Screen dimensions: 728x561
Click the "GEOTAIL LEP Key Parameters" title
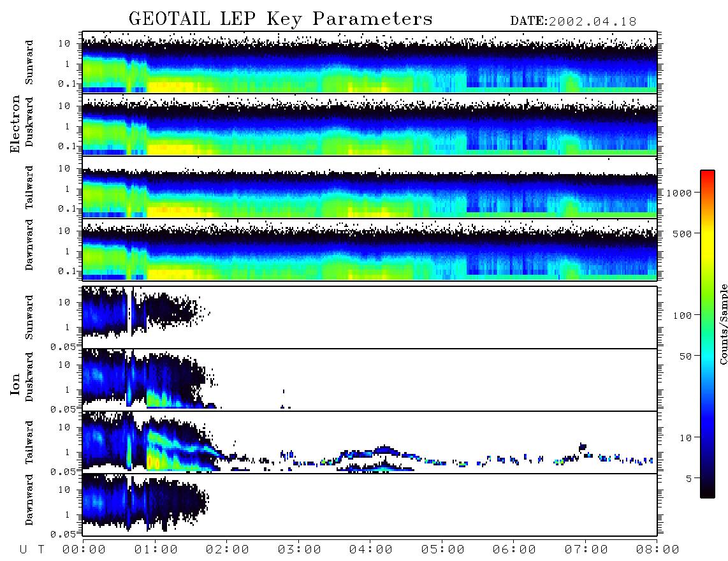coord(280,19)
